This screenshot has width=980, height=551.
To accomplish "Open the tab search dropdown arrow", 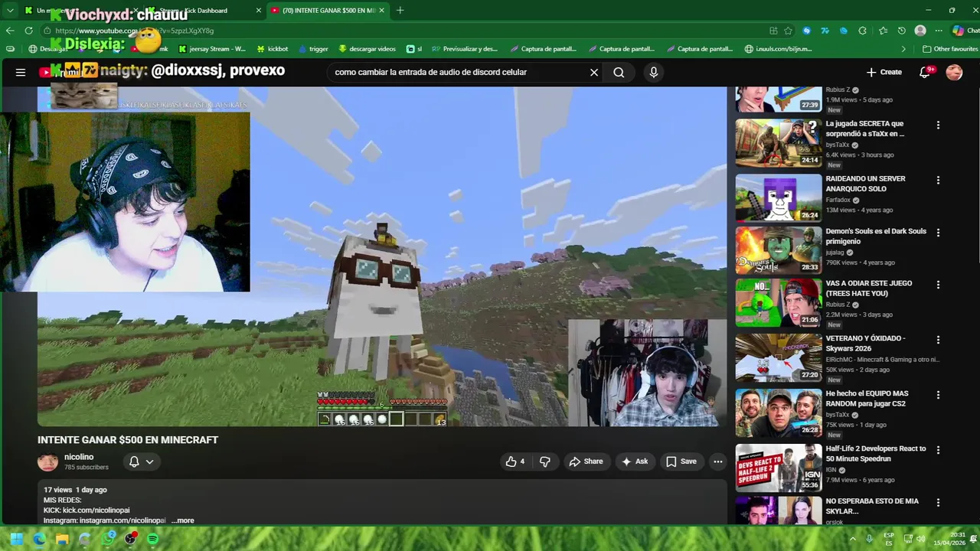I will point(10,11).
